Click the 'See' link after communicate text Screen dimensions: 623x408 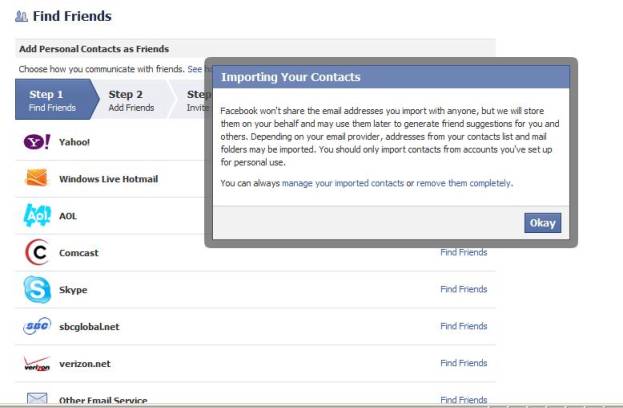click(195, 69)
